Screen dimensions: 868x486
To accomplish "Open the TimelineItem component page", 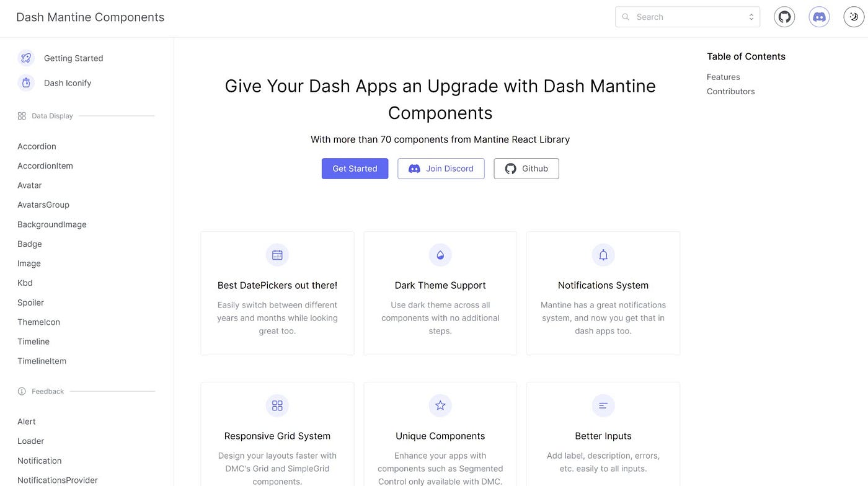I will point(42,361).
